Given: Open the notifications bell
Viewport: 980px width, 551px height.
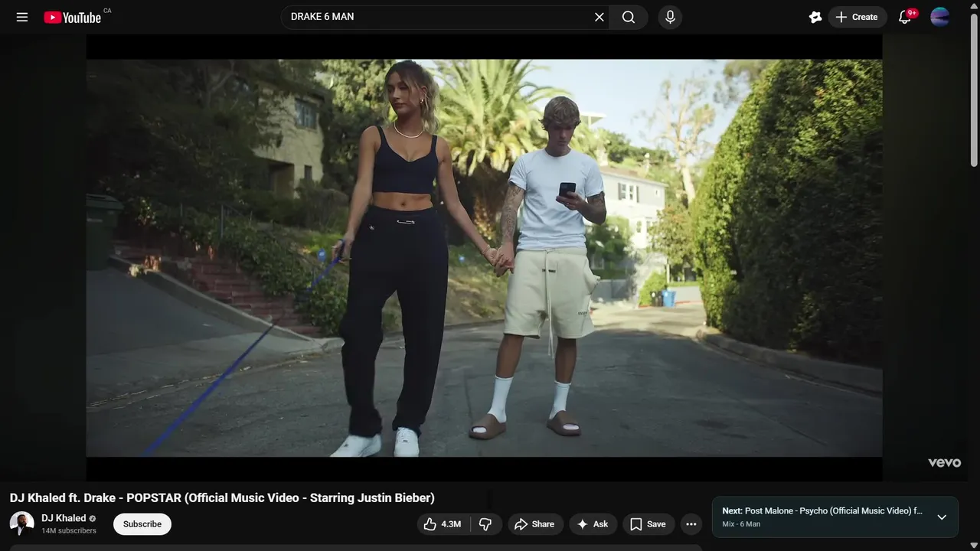Looking at the screenshot, I should click(904, 17).
